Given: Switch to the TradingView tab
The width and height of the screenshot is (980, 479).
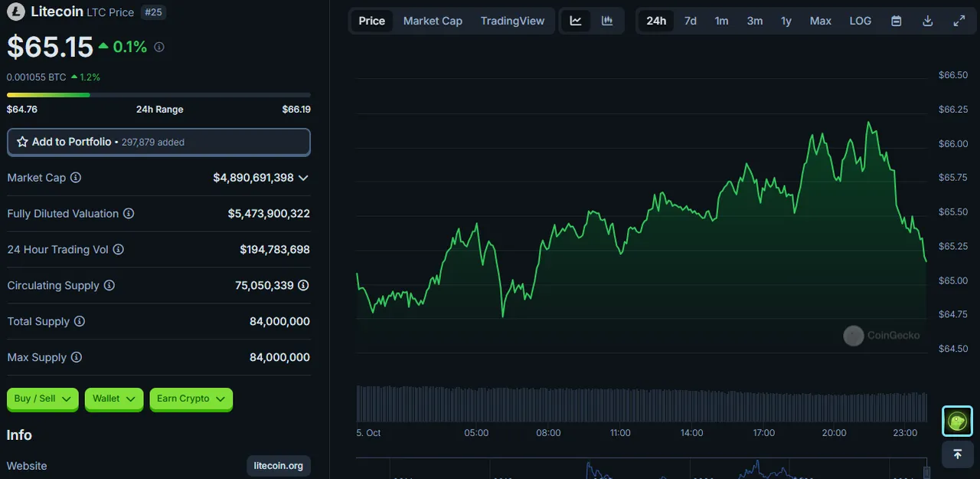Looking at the screenshot, I should 512,21.
